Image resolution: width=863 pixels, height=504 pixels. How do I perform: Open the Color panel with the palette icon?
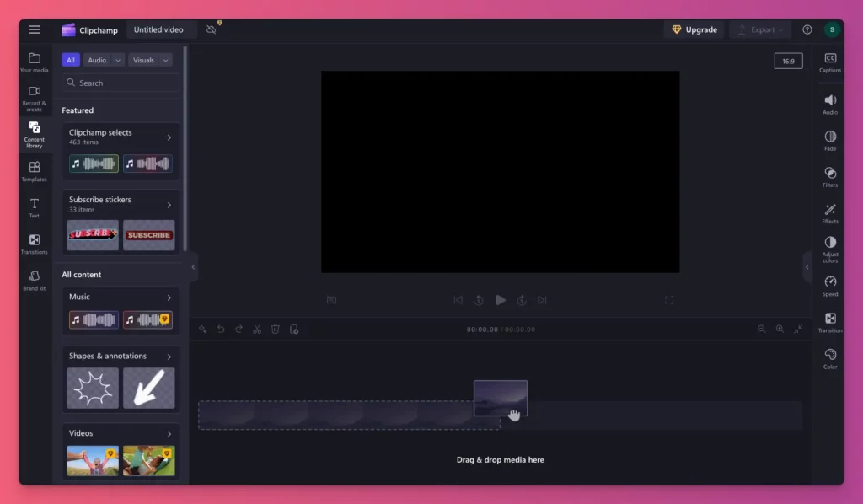[829, 354]
